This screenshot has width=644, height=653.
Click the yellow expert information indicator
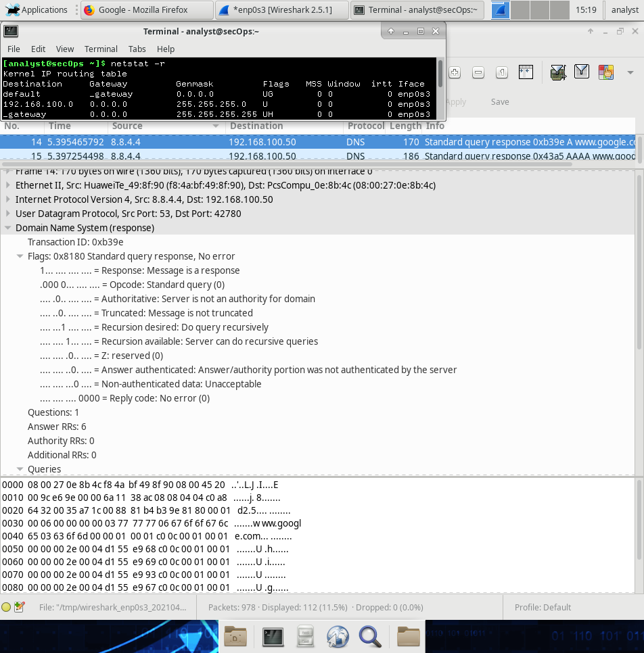click(6, 607)
